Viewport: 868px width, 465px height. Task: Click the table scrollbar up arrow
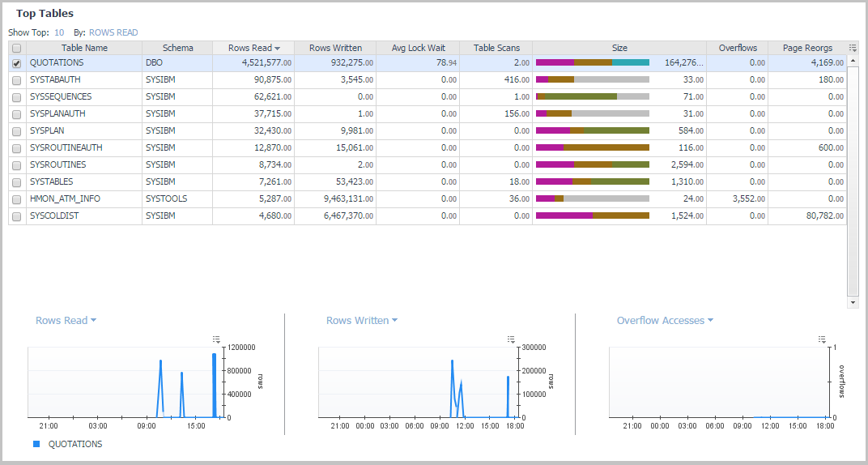click(853, 61)
